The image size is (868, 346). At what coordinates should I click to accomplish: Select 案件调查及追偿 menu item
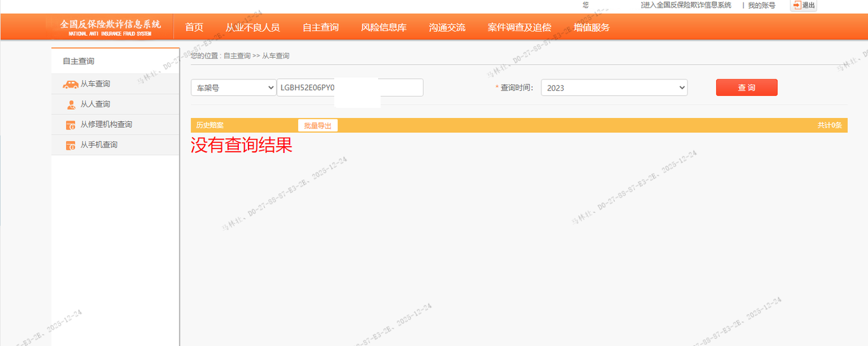(519, 27)
